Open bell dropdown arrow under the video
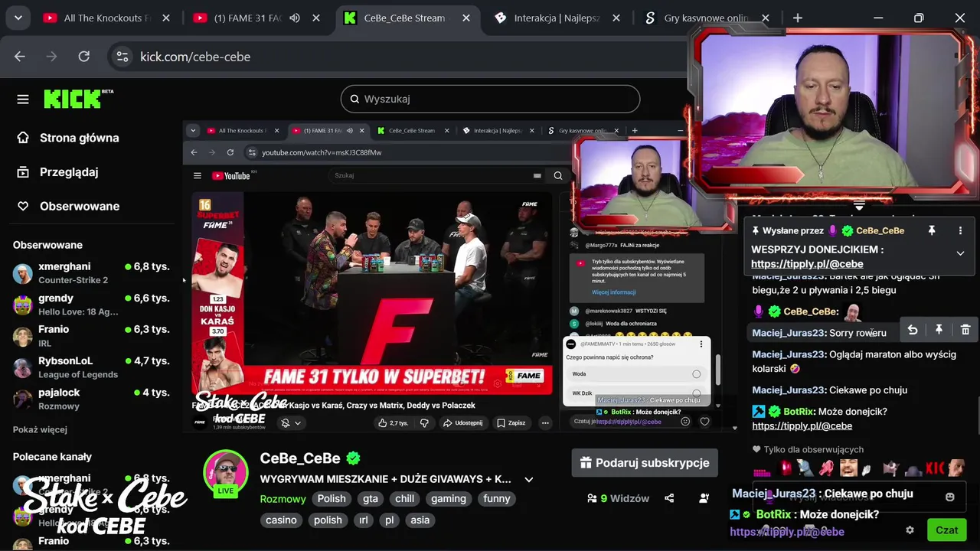 click(298, 422)
